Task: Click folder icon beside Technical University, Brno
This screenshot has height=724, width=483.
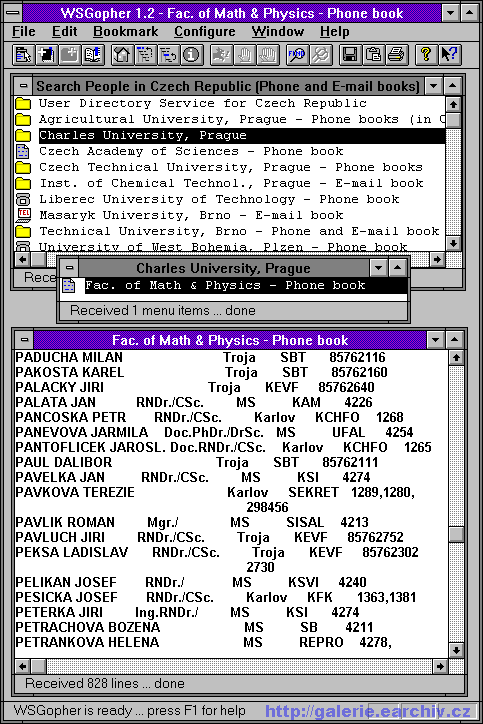Action: pos(23,231)
